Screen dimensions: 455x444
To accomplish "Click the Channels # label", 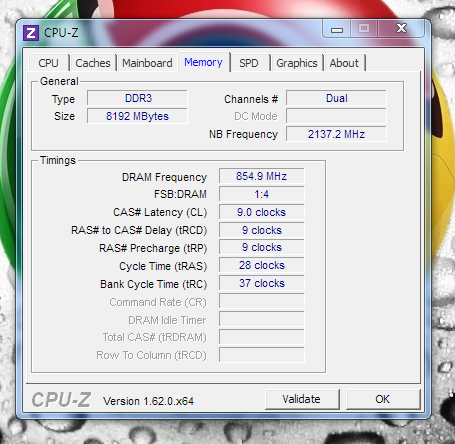I will pos(251,99).
